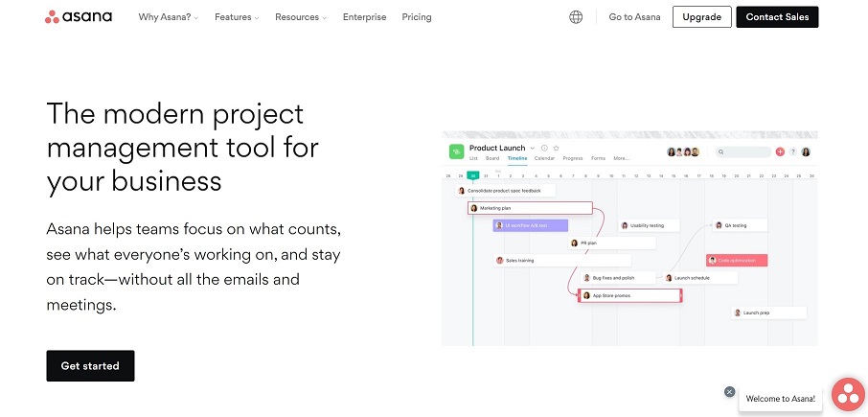Image resolution: width=868 pixels, height=417 pixels.
Task: Click avatar on Launch prep task
Action: point(737,313)
